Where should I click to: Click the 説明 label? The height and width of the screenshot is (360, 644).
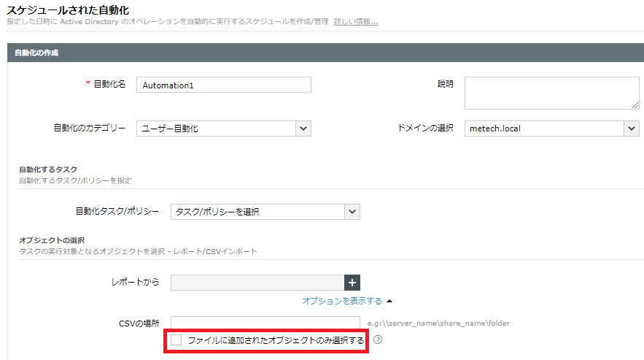pos(445,84)
